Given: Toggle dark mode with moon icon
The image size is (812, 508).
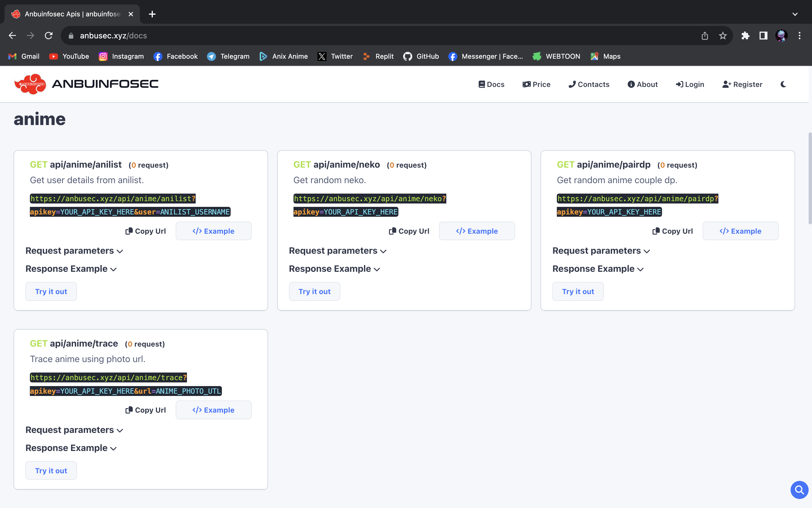Looking at the screenshot, I should 784,84.
